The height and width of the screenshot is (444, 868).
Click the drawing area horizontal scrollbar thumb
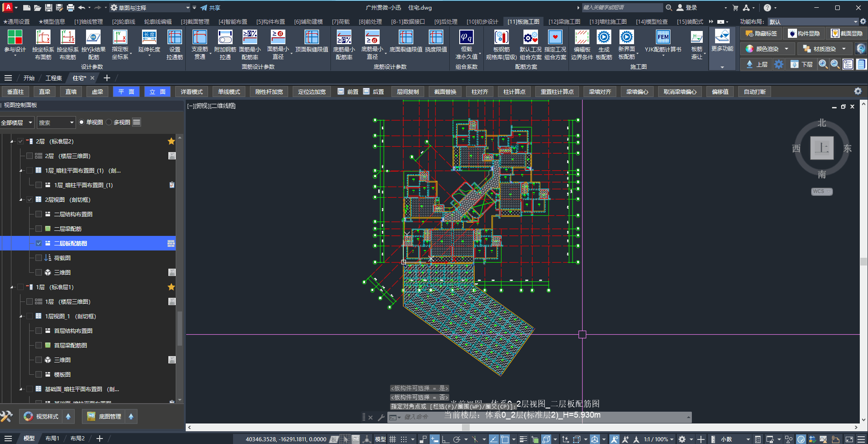pyautogui.click(x=465, y=427)
